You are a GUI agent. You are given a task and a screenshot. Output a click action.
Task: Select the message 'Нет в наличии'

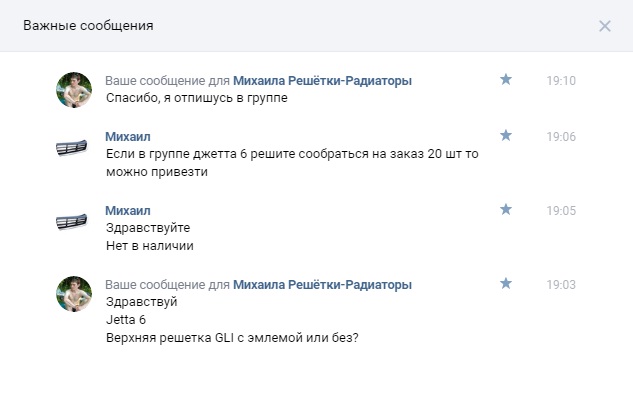pyautogui.click(x=150, y=246)
